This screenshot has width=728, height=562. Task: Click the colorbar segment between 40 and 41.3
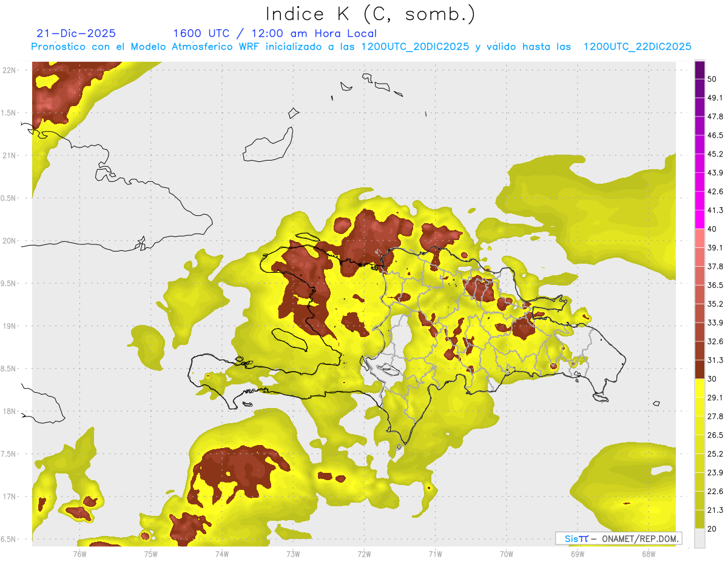(x=699, y=219)
